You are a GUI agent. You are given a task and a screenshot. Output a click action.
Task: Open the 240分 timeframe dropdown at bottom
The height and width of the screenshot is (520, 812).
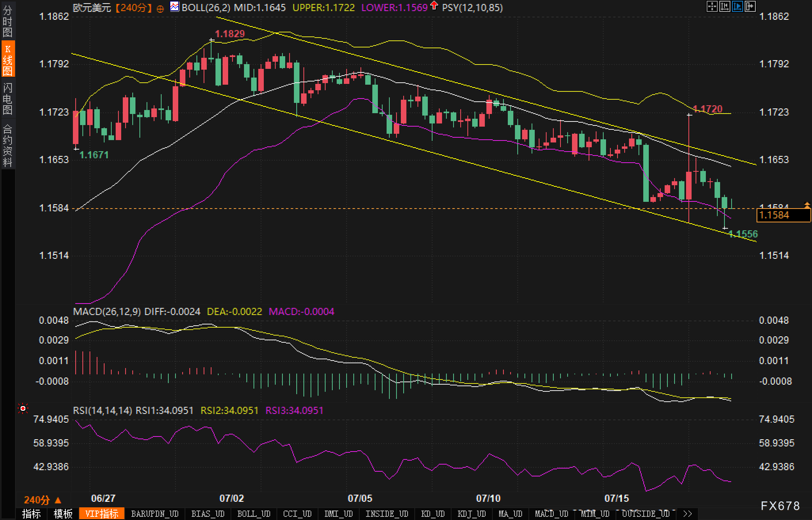[42, 500]
